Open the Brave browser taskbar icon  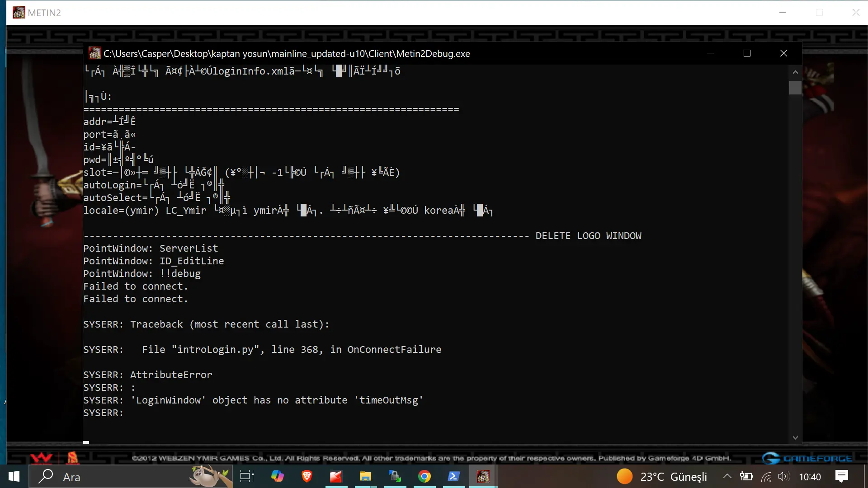pyautogui.click(x=307, y=477)
